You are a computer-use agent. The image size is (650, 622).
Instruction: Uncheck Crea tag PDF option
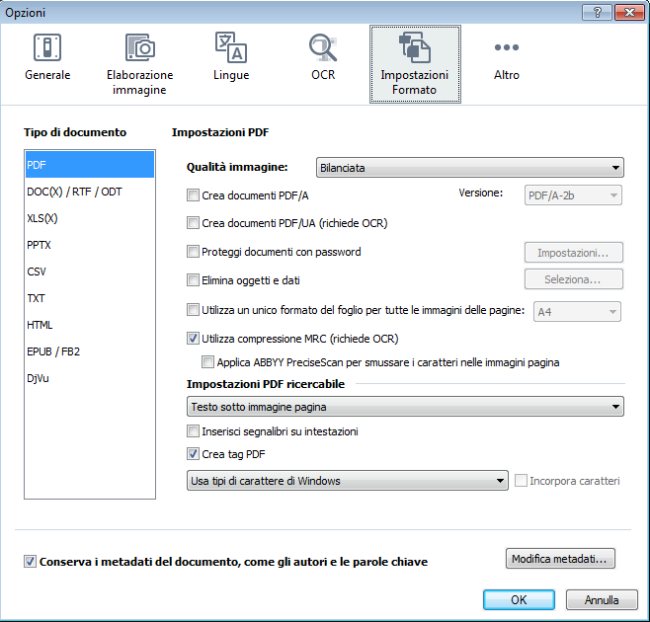(194, 454)
